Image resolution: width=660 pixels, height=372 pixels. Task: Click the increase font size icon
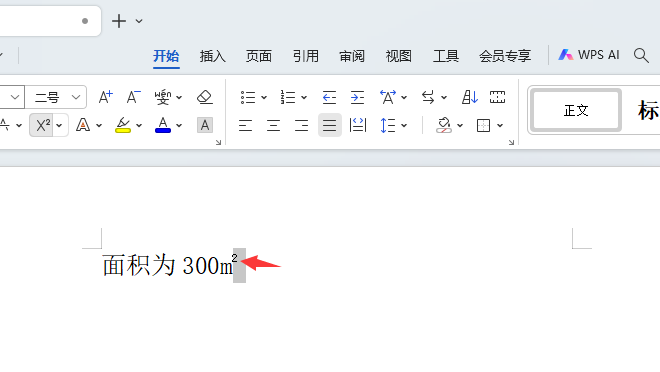pos(105,97)
